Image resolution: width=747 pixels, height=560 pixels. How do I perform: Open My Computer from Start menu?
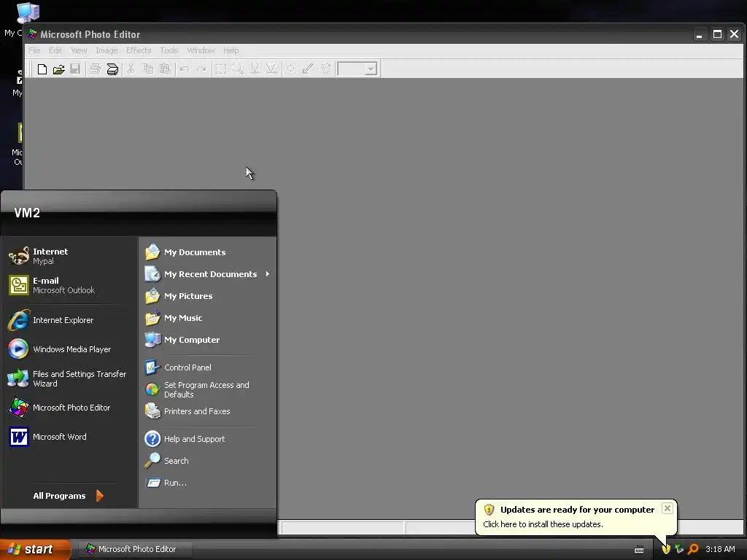tap(207, 340)
